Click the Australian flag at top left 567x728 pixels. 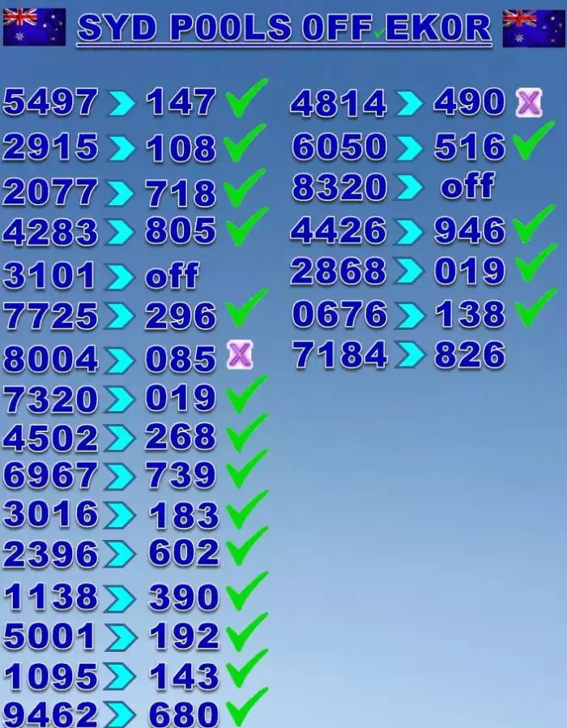pos(34,28)
